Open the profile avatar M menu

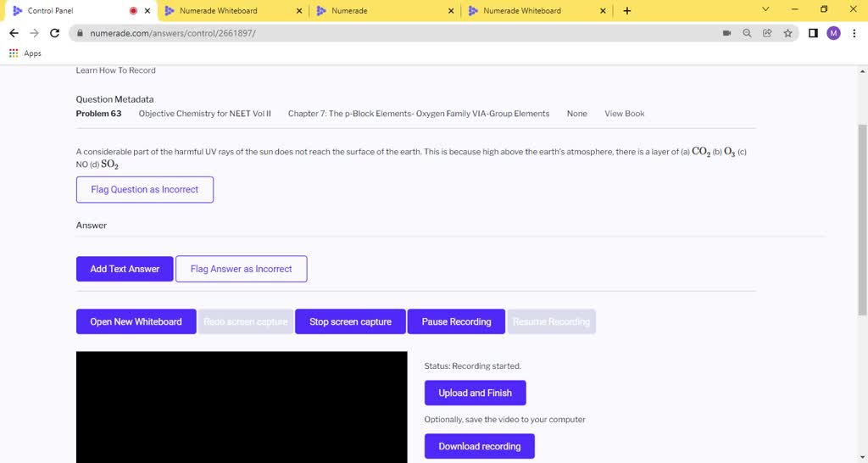coord(833,33)
